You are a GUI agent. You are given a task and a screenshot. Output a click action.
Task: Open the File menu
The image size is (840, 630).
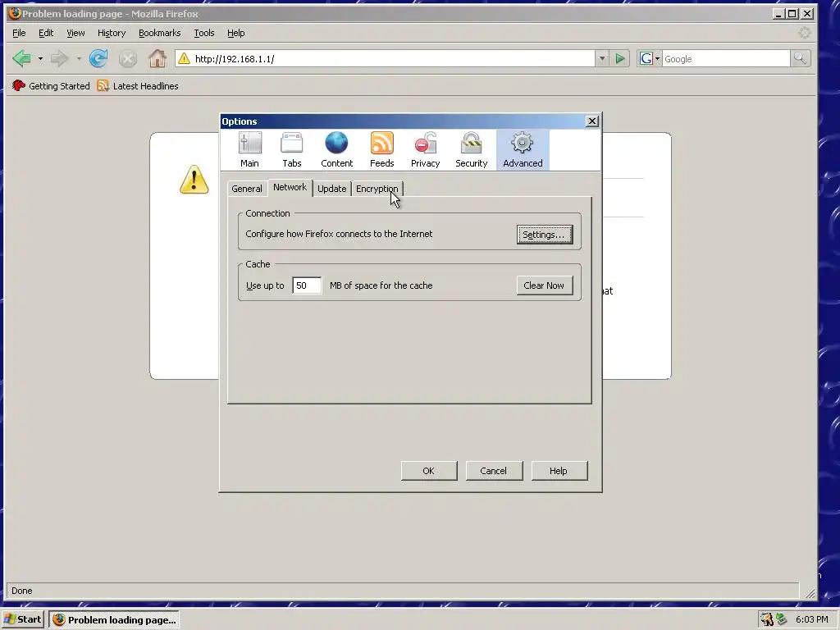coord(19,33)
